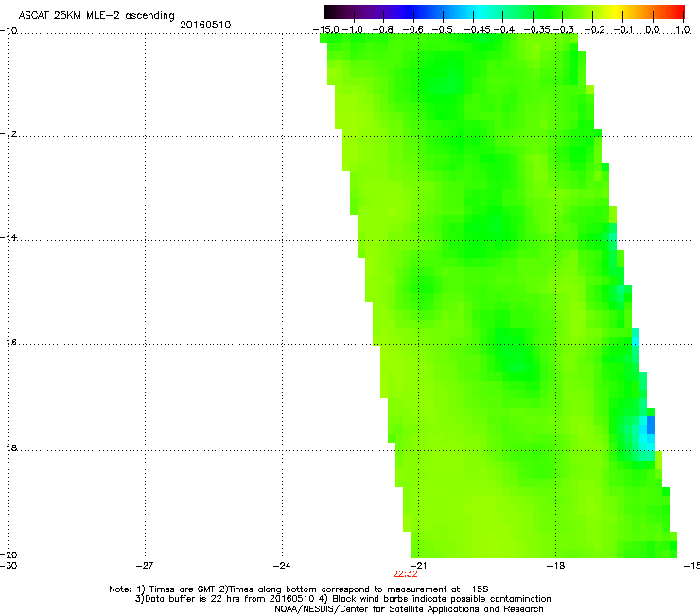
Task: Click the -21 longitude axis label
Action: (x=418, y=566)
